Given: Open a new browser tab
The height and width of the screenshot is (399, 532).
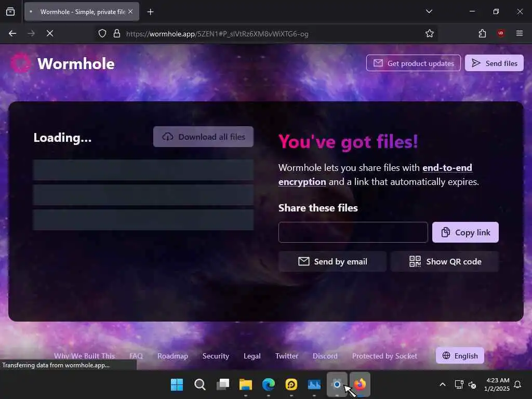Looking at the screenshot, I should point(150,12).
